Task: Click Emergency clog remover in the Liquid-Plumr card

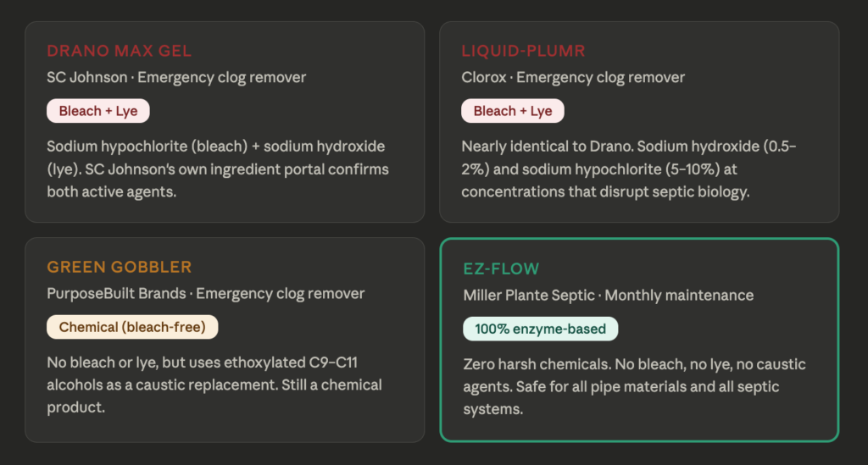Action: 600,77
